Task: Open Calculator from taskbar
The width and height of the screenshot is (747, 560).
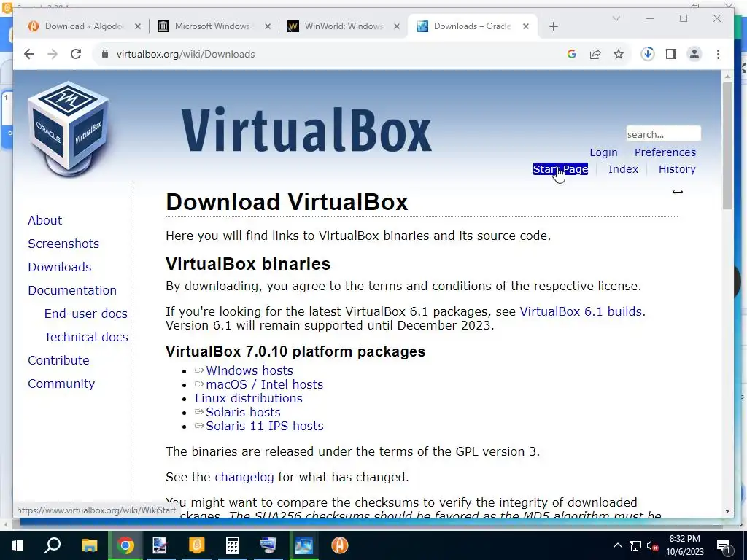Action: (233, 545)
